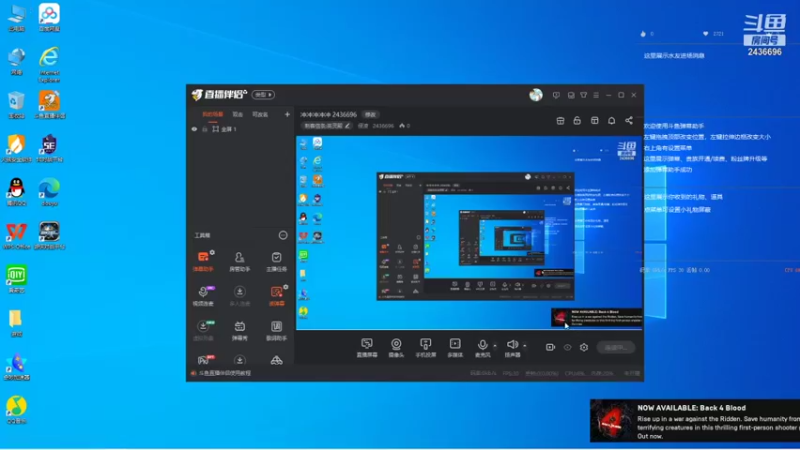
Task: Select the Microsoft Edge desktop icon
Action: (49, 192)
